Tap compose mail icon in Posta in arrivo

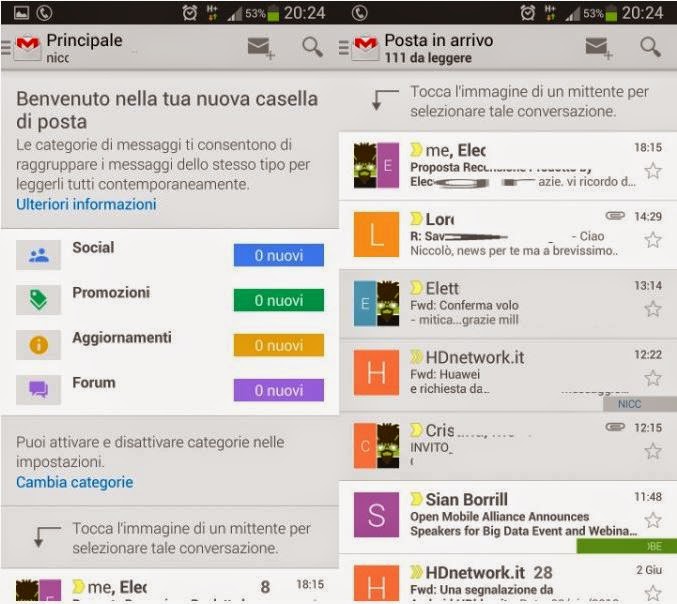[x=599, y=48]
